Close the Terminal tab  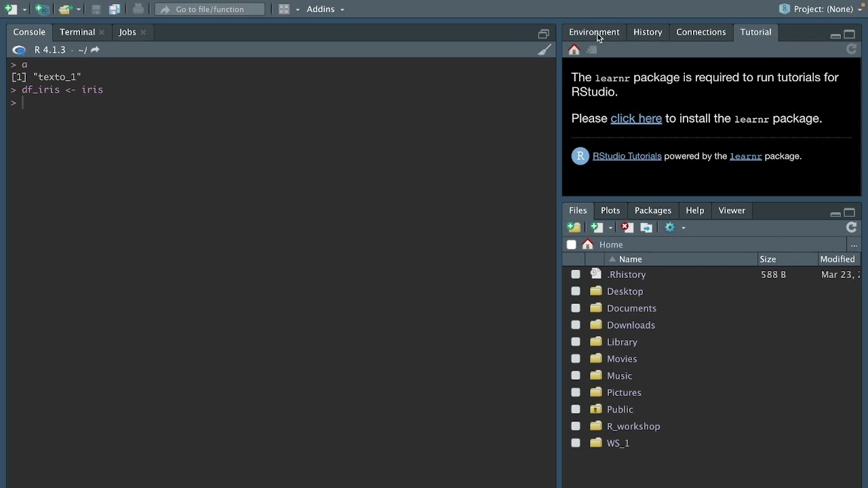pos(102,32)
